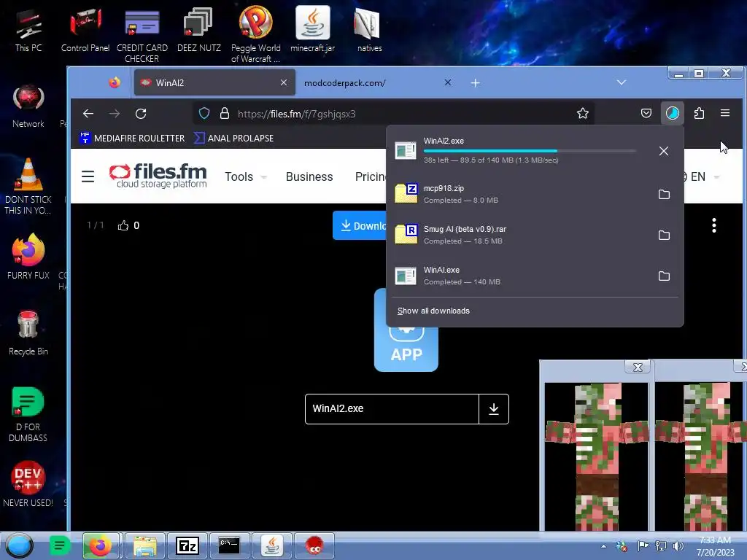Open 7-Zip from the taskbar
This screenshot has height=560, width=747.
187,545
